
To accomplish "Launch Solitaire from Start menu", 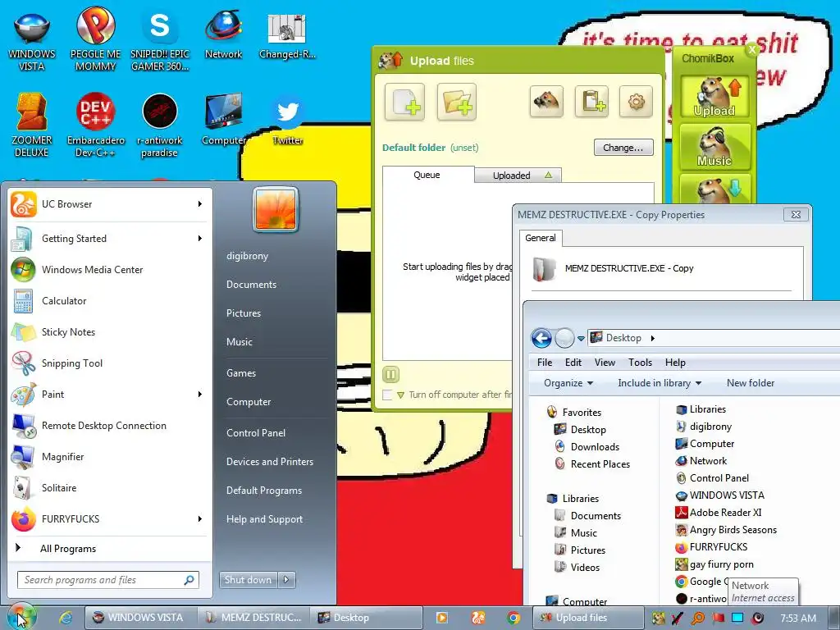I will [110, 488].
